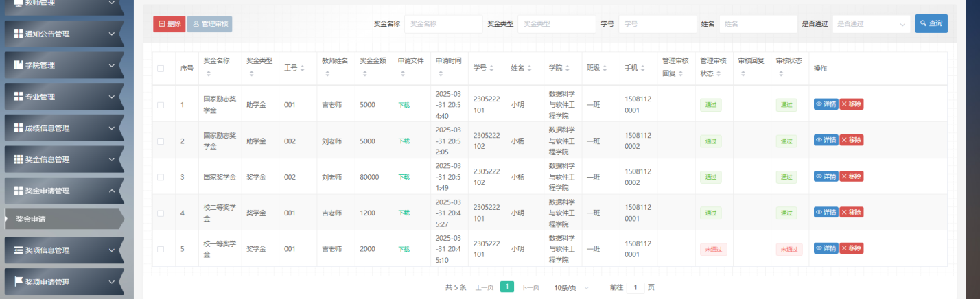Check the checkbox for row 5 校一等奖学金
This screenshot has width=980, height=299.
(x=161, y=249)
